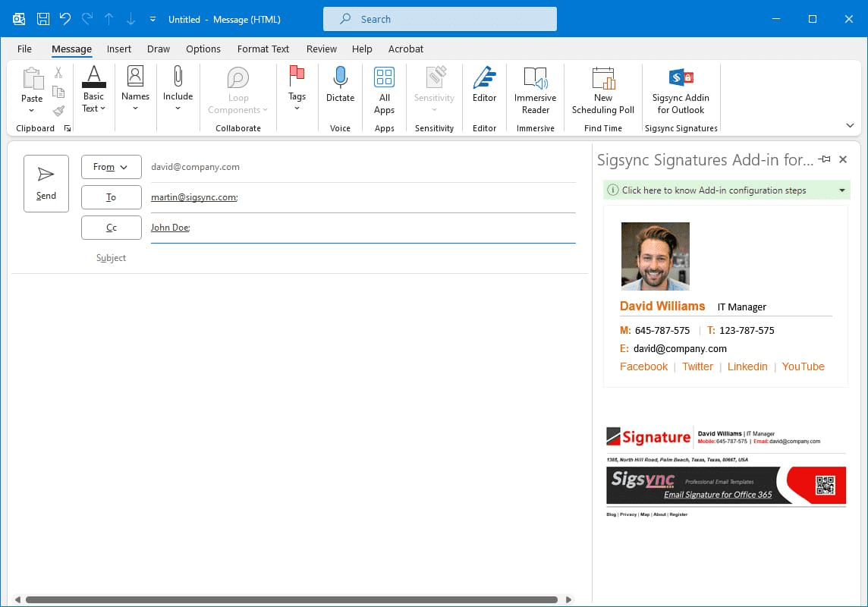The height and width of the screenshot is (607, 868).
Task: Click the Undo arrow in title bar
Action: click(65, 19)
